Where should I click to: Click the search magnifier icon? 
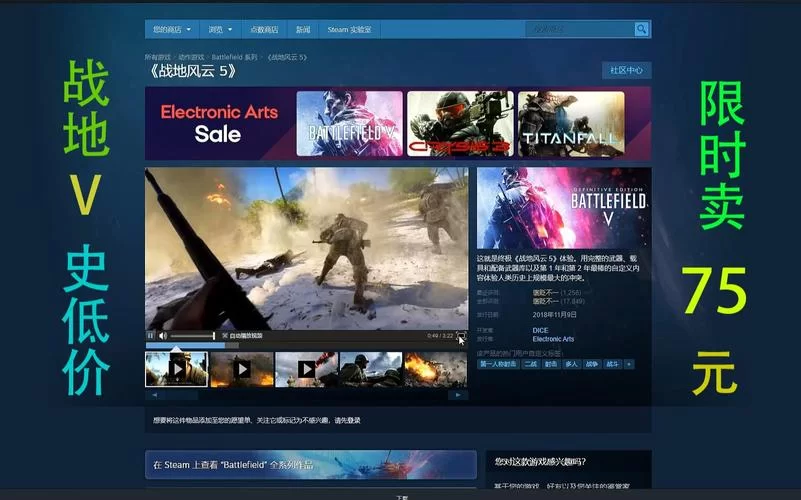641,29
